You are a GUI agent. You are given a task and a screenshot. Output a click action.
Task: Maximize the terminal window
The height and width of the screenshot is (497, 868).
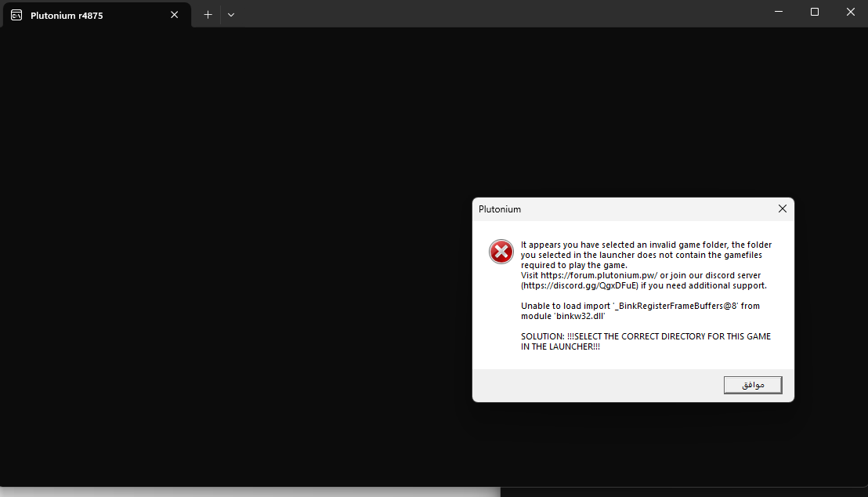[814, 12]
